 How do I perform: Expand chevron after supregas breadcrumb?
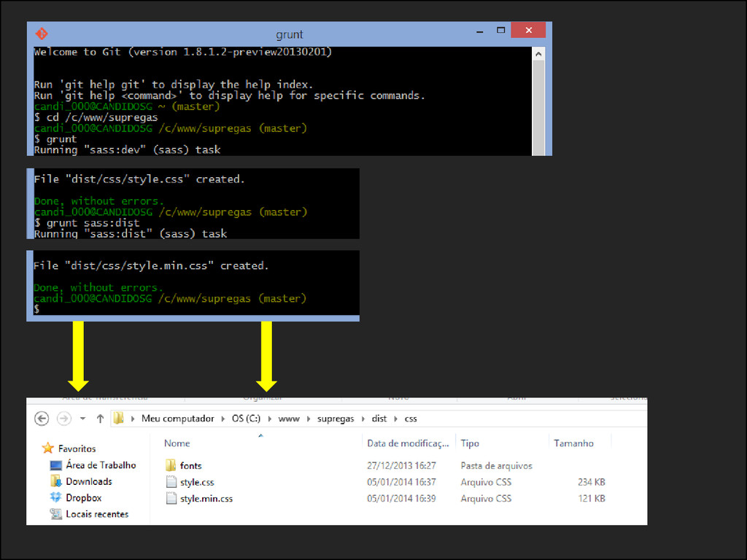(363, 419)
